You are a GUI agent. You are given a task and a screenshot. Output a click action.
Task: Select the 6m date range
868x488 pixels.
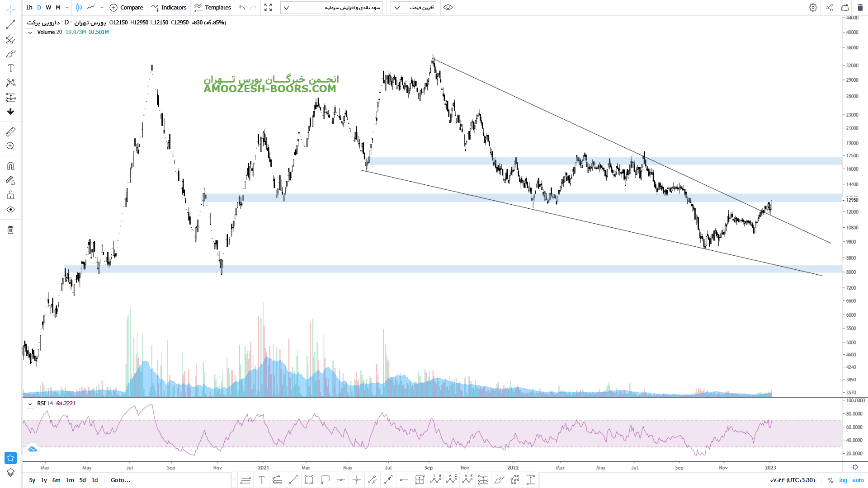[x=56, y=480]
